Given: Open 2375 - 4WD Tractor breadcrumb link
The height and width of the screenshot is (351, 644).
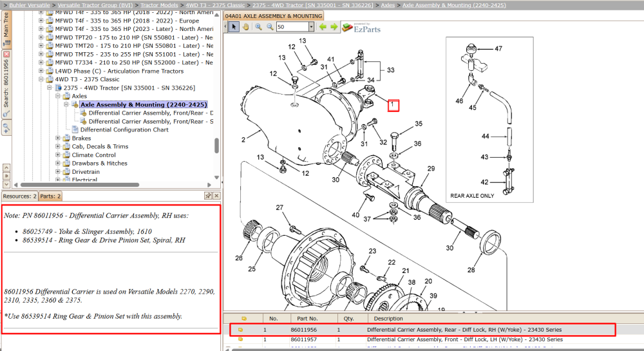Looking at the screenshot, I should pyautogui.click(x=313, y=5).
